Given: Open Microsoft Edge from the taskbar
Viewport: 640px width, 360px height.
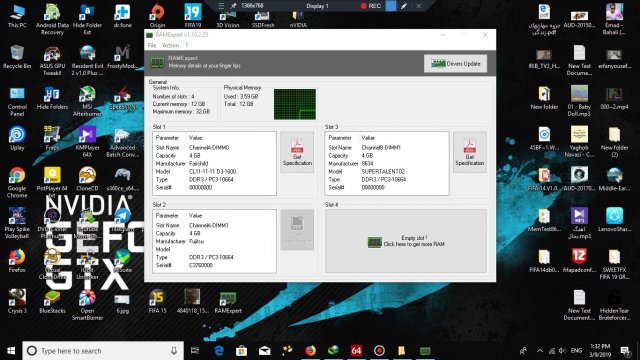Looking at the screenshot, I should click(219, 351).
